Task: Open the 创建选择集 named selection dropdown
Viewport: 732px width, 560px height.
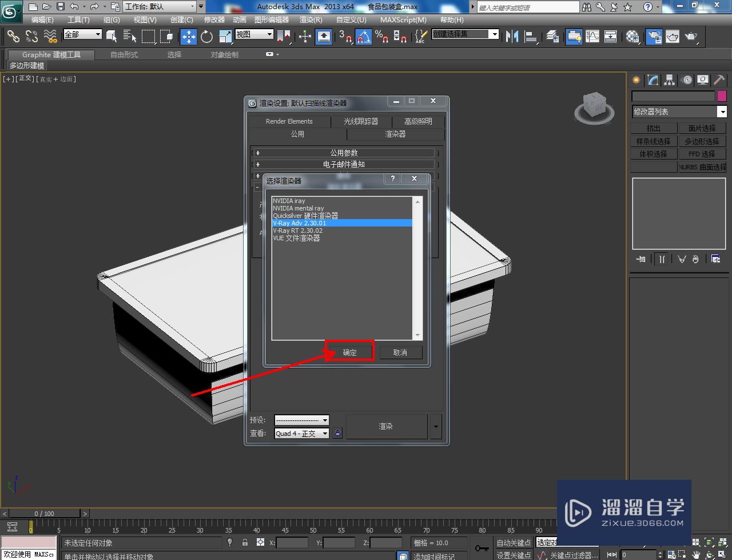Action: pos(466,34)
